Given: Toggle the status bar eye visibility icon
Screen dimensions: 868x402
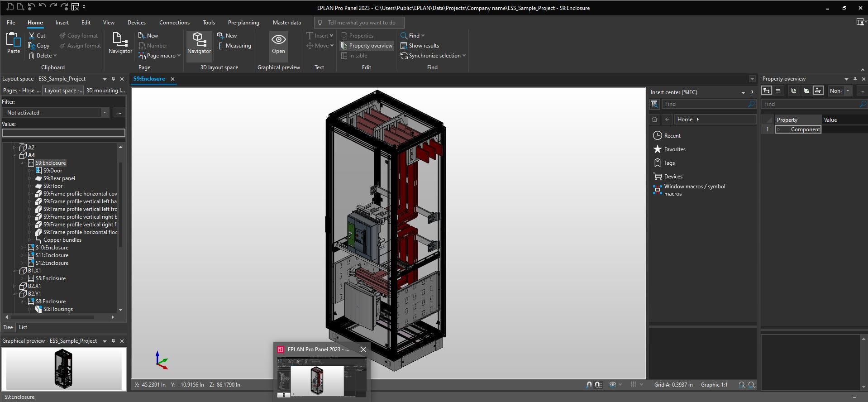Looking at the screenshot, I should [x=613, y=384].
